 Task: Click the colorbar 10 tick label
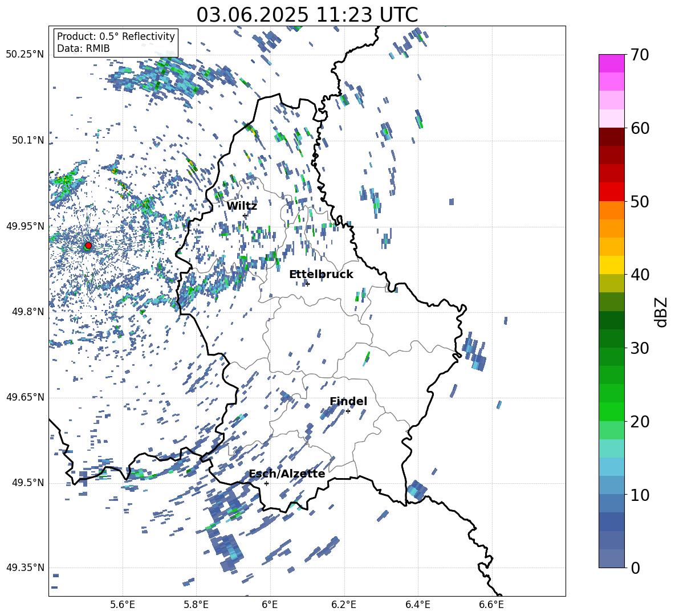coord(640,495)
